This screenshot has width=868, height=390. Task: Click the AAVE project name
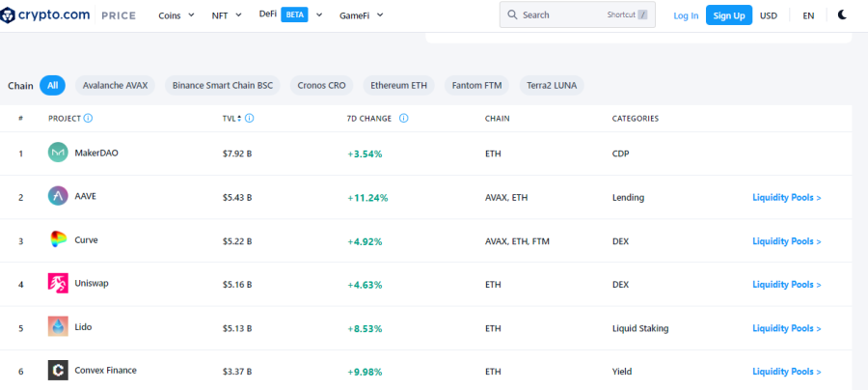(x=85, y=196)
